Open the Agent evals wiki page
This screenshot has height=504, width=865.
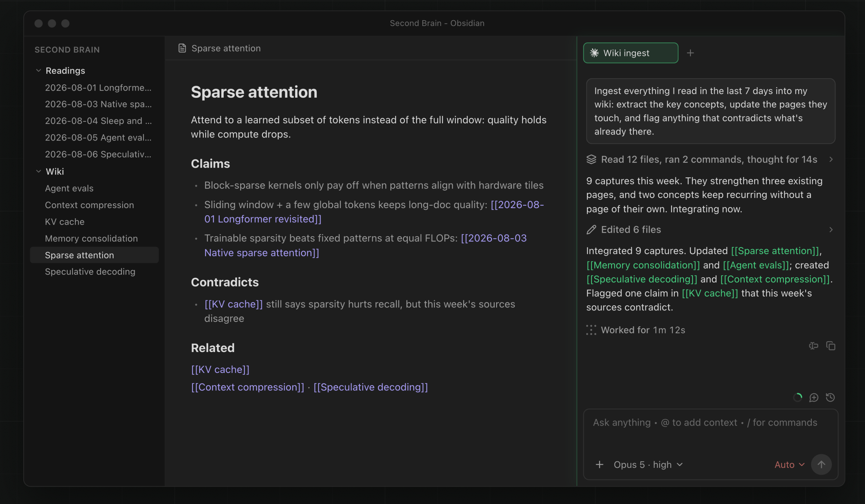click(x=69, y=188)
